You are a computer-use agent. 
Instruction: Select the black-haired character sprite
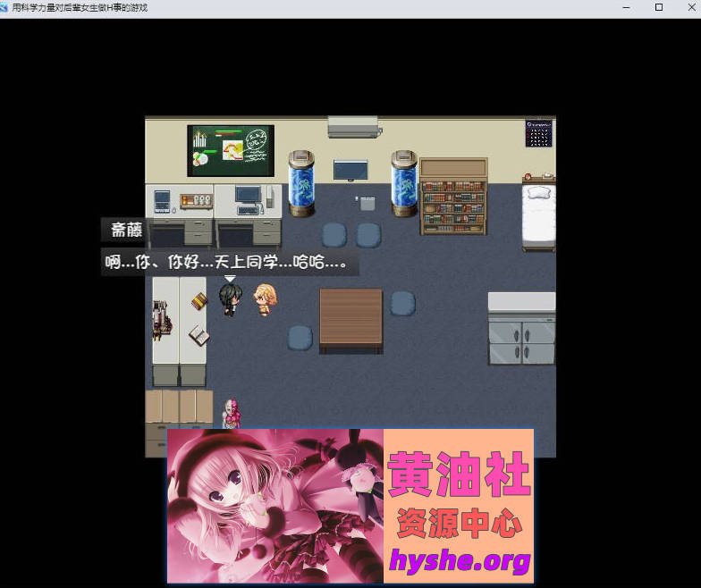[x=231, y=299]
